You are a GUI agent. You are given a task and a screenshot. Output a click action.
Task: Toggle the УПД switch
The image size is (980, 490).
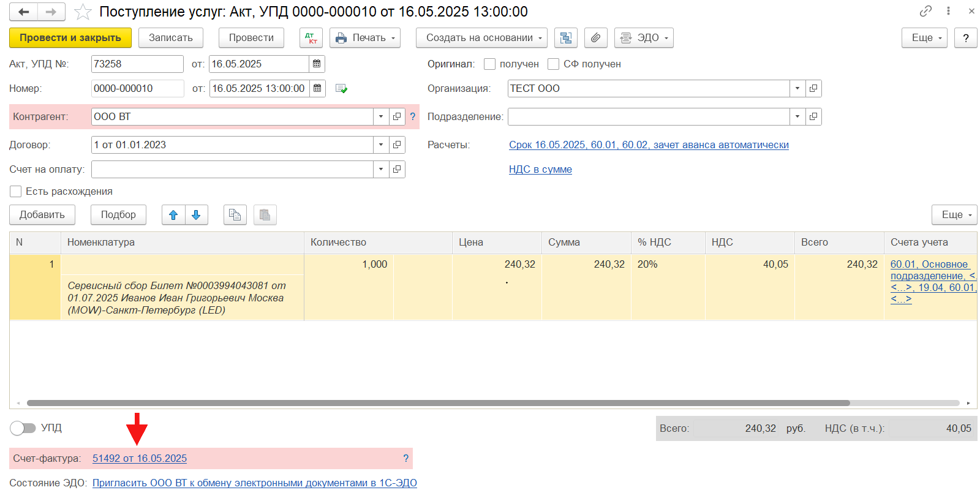(23, 428)
